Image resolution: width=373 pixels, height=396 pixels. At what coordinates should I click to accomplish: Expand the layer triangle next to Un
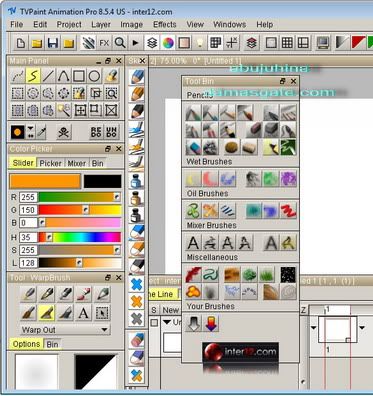pyautogui.click(x=167, y=322)
